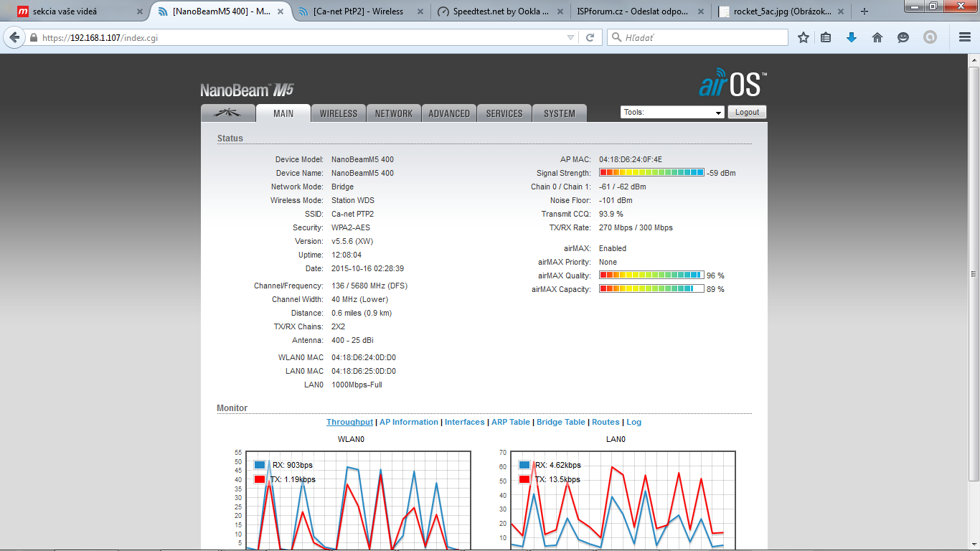This screenshot has width=980, height=551.
Task: Open the ADVANCED tab
Action: [x=449, y=113]
